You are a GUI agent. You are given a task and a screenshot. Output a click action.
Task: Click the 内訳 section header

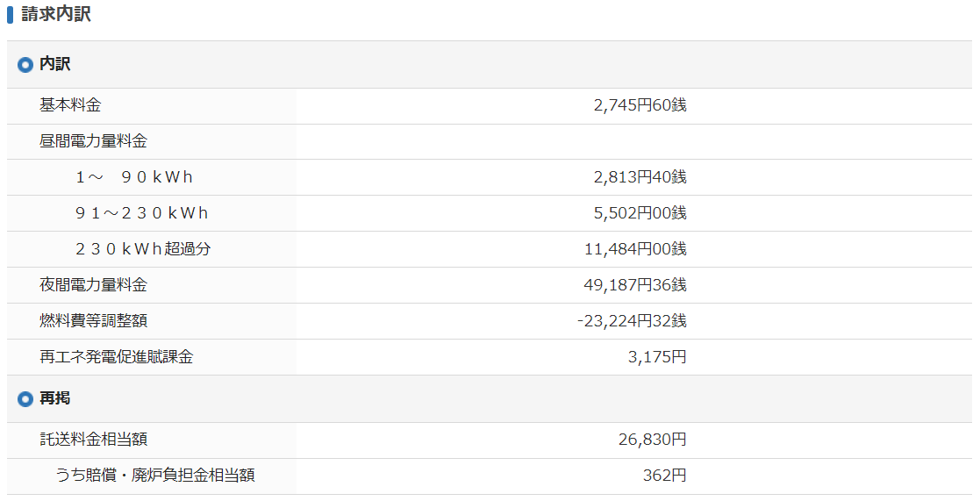point(490,64)
